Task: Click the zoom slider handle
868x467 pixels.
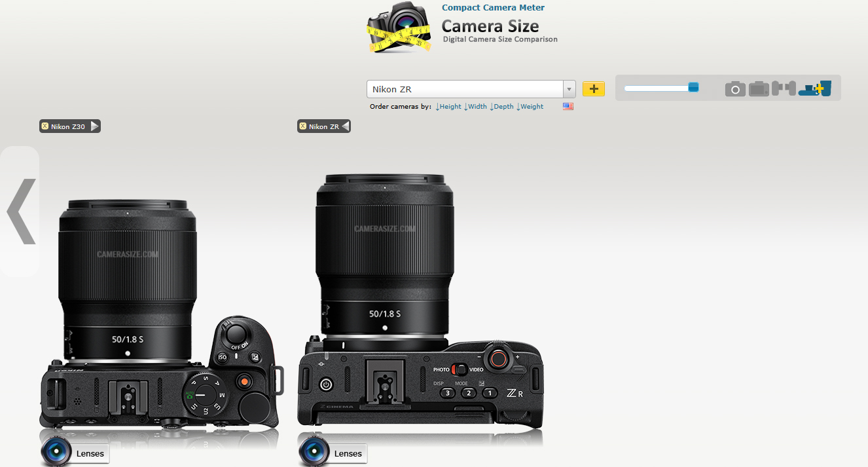Action: tap(693, 88)
